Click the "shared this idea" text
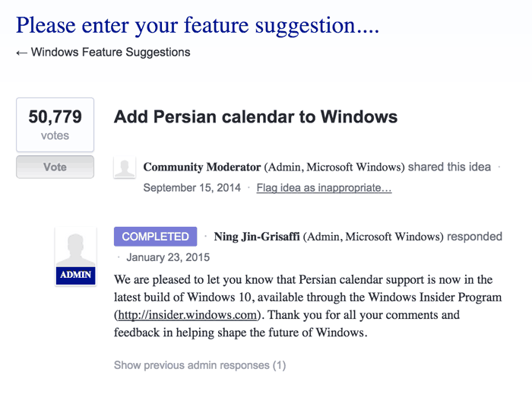This screenshot has width=532, height=401. 449,167
